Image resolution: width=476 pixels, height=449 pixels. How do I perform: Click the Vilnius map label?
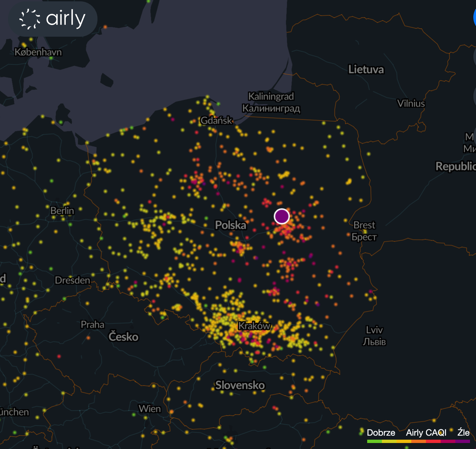[411, 103]
